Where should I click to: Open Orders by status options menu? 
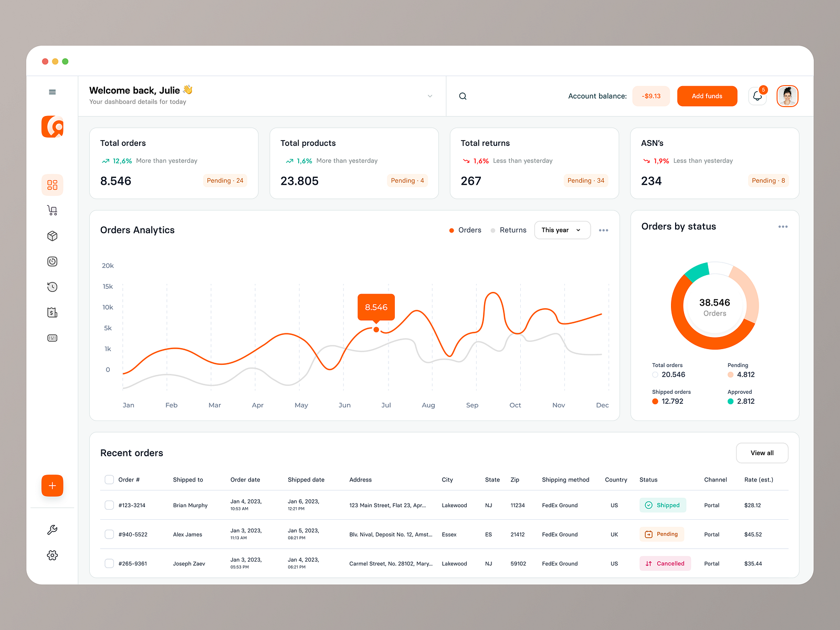[x=783, y=226]
